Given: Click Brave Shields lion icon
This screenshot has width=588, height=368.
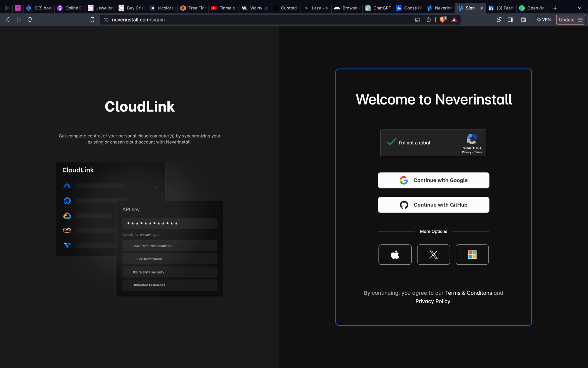Looking at the screenshot, I should coord(442,20).
